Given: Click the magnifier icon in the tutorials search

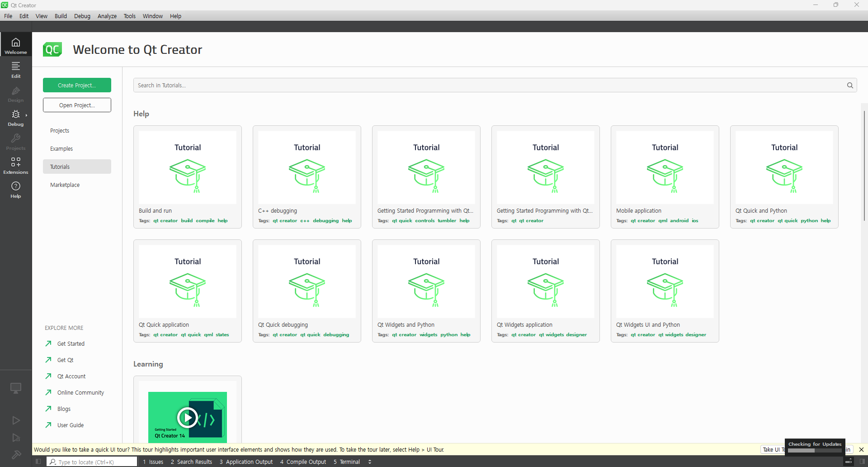Looking at the screenshot, I should (x=850, y=85).
